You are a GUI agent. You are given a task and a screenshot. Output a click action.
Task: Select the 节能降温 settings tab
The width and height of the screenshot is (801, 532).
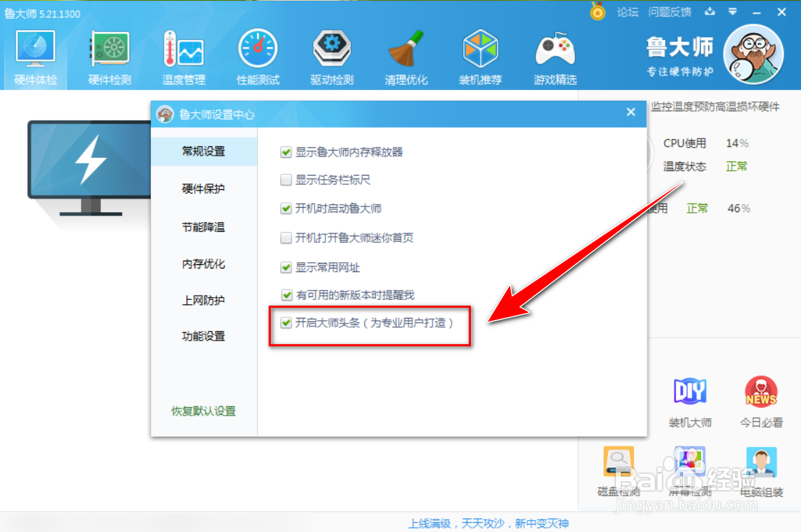(204, 227)
